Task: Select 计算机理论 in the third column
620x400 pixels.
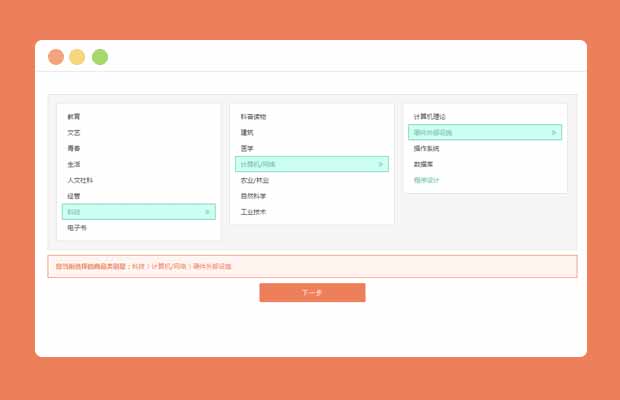Action: [x=429, y=117]
